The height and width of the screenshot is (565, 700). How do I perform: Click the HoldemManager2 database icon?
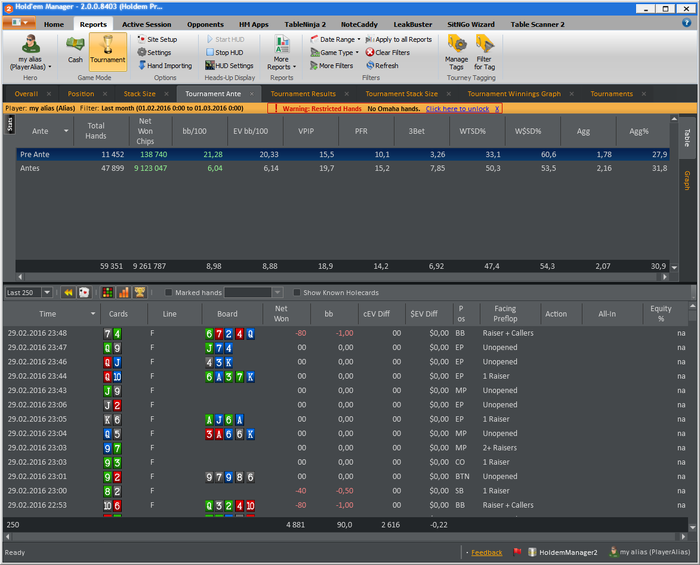(532, 552)
